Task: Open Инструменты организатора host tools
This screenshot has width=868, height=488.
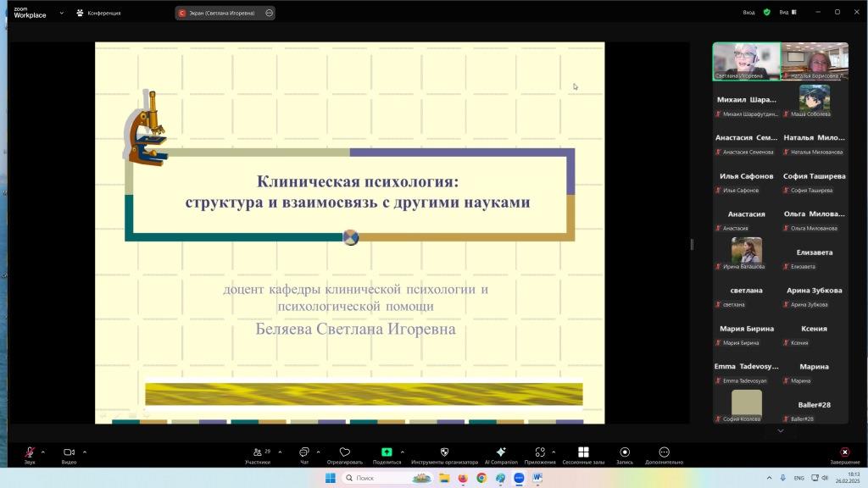Action: (x=444, y=455)
